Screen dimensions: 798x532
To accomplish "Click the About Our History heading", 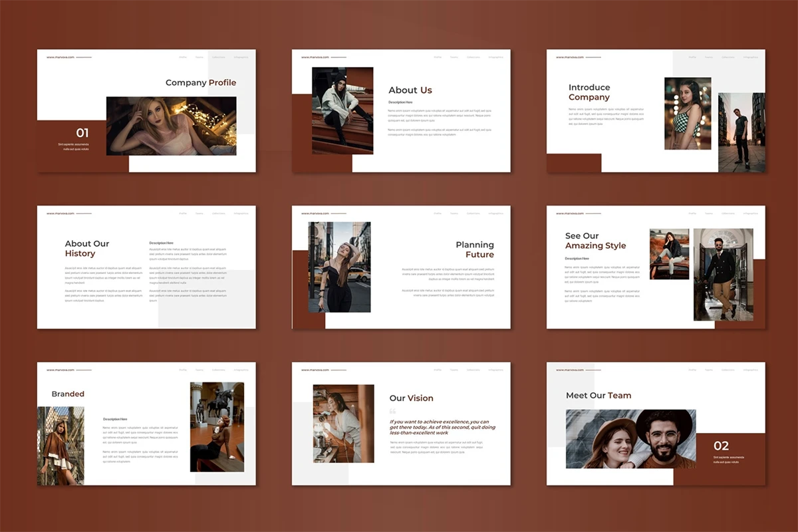I will point(87,248).
